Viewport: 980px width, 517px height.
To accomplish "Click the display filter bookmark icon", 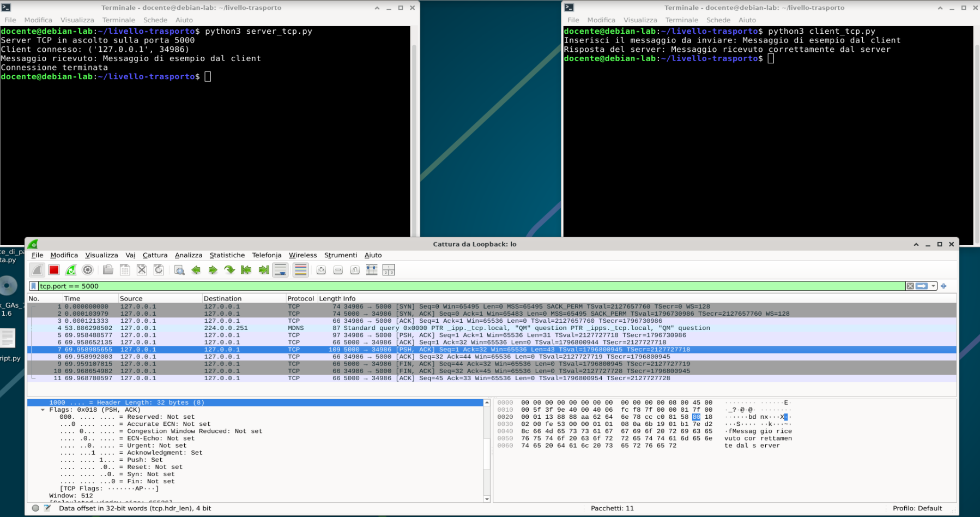I will click(34, 286).
